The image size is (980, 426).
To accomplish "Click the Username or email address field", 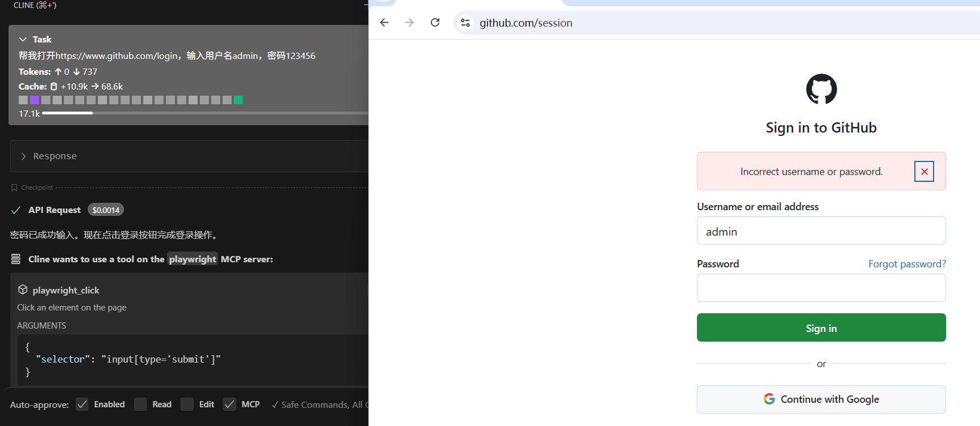I will click(821, 231).
